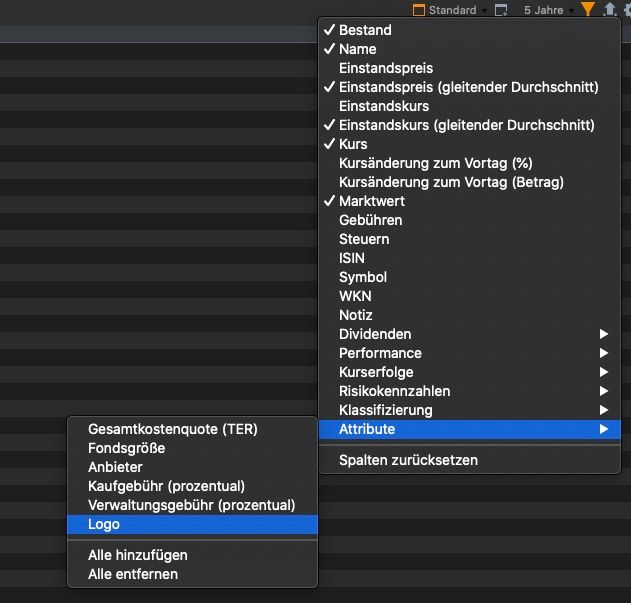Click Spalten zurücksetzen

click(x=408, y=460)
